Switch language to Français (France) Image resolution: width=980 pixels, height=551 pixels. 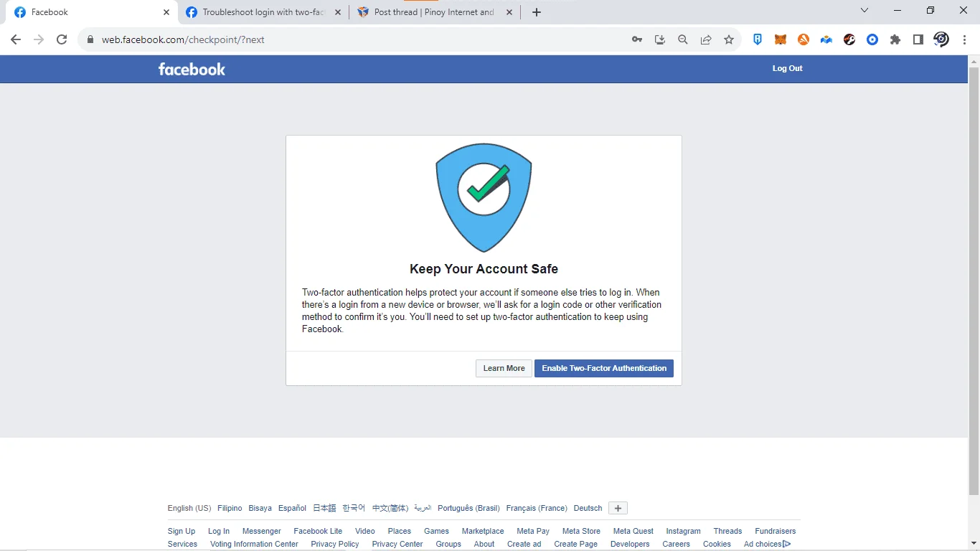click(x=537, y=508)
